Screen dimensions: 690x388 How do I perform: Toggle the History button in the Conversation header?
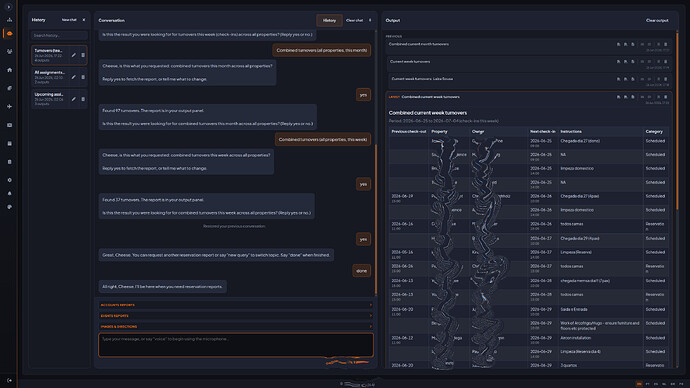click(x=329, y=20)
